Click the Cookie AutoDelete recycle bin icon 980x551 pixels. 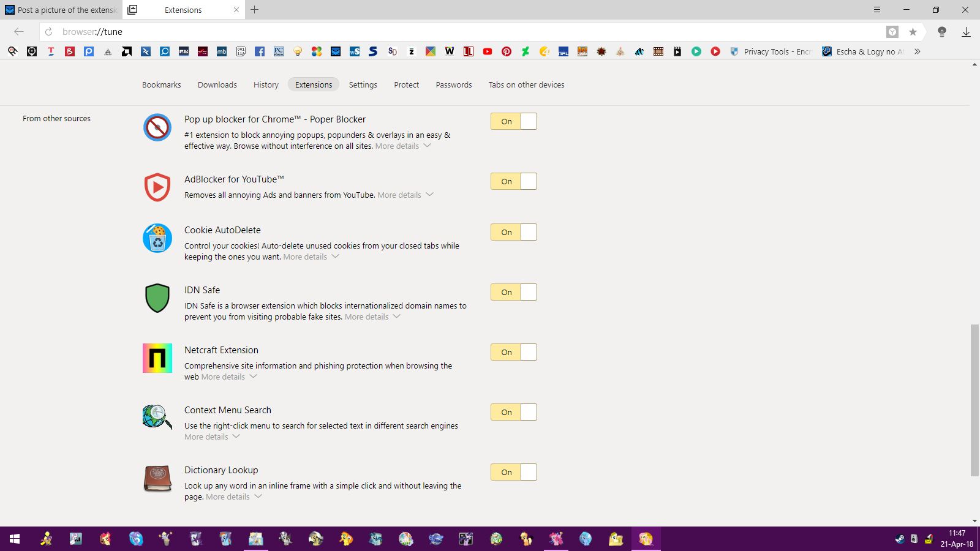pos(157,238)
